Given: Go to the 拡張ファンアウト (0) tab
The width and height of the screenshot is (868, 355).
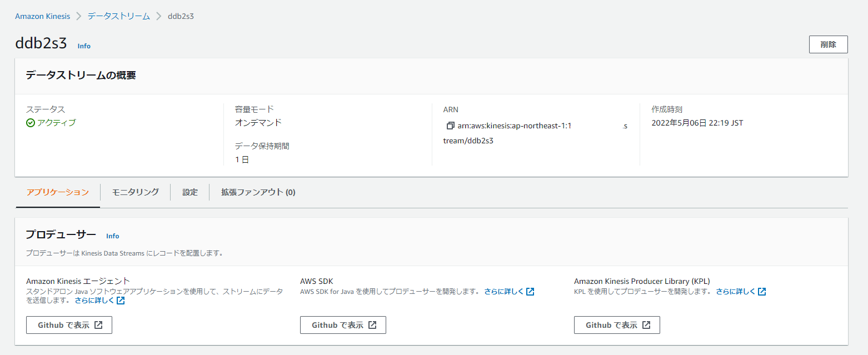Looking at the screenshot, I should click(258, 192).
